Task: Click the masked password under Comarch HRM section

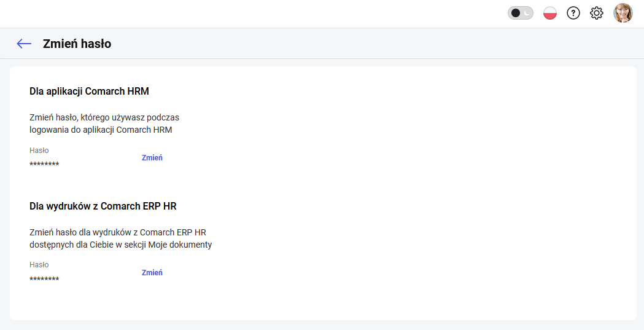Action: coord(44,164)
